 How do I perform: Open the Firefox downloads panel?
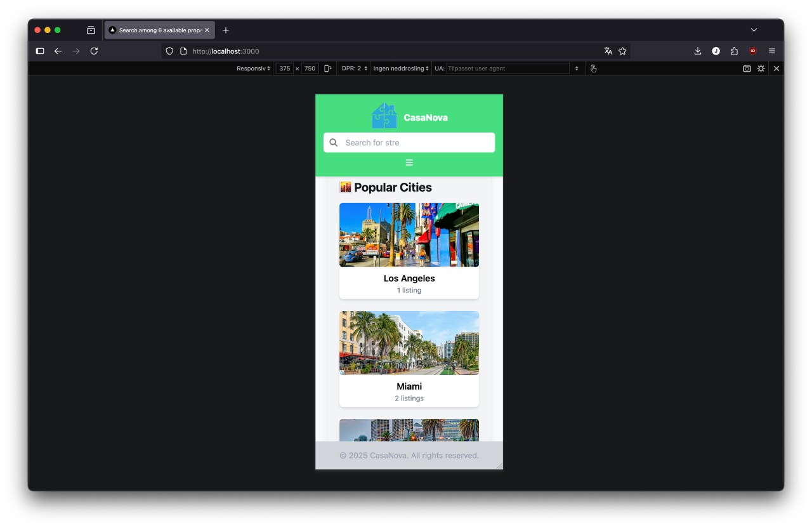698,51
